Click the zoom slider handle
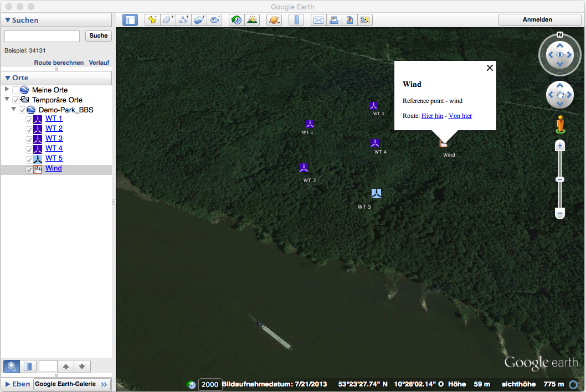Viewport: 586px width, 392px height. [x=560, y=179]
